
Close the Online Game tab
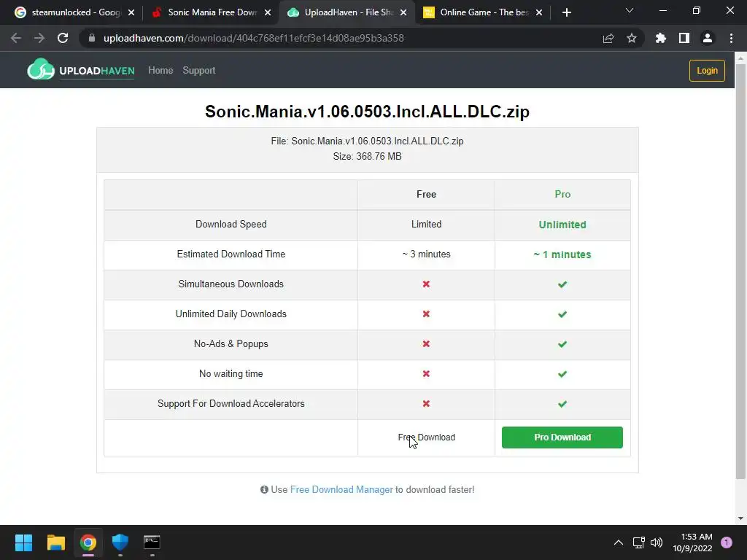coord(539,12)
